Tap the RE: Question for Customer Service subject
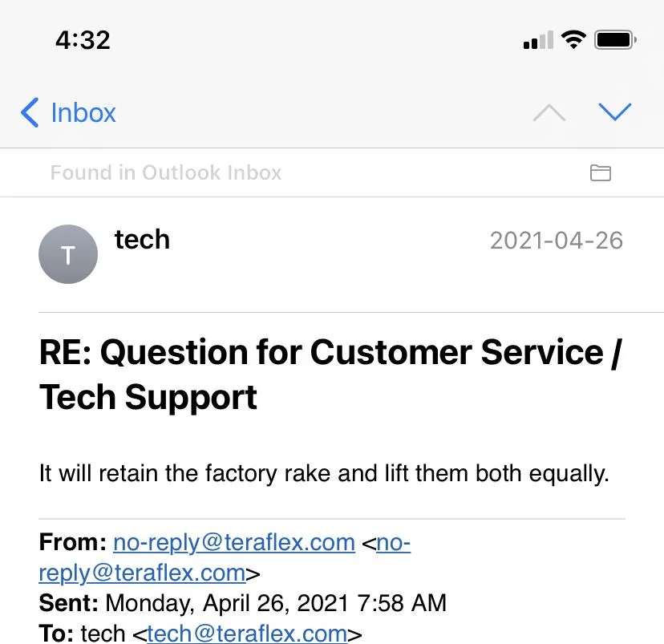This screenshot has width=664, height=644. pos(330,375)
